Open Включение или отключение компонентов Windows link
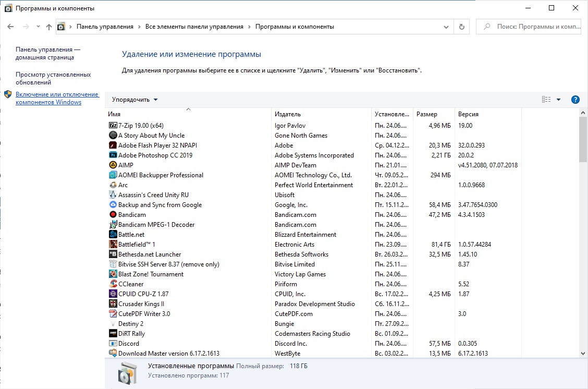Screen dimensions: 588x389 coord(57,98)
